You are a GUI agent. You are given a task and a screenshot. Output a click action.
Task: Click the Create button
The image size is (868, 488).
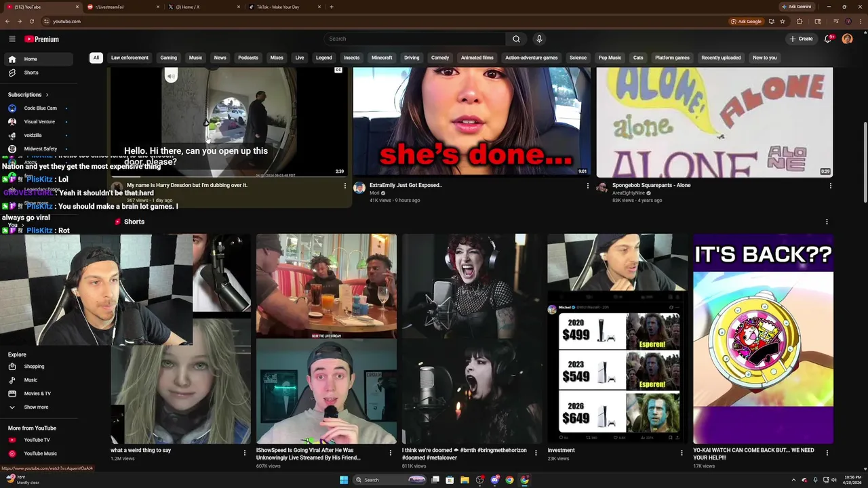tap(801, 39)
